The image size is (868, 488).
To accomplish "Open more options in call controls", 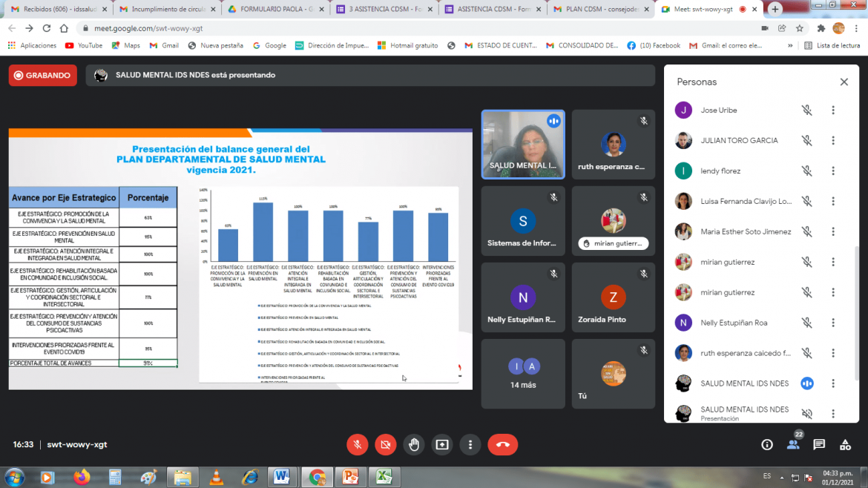I will [470, 444].
